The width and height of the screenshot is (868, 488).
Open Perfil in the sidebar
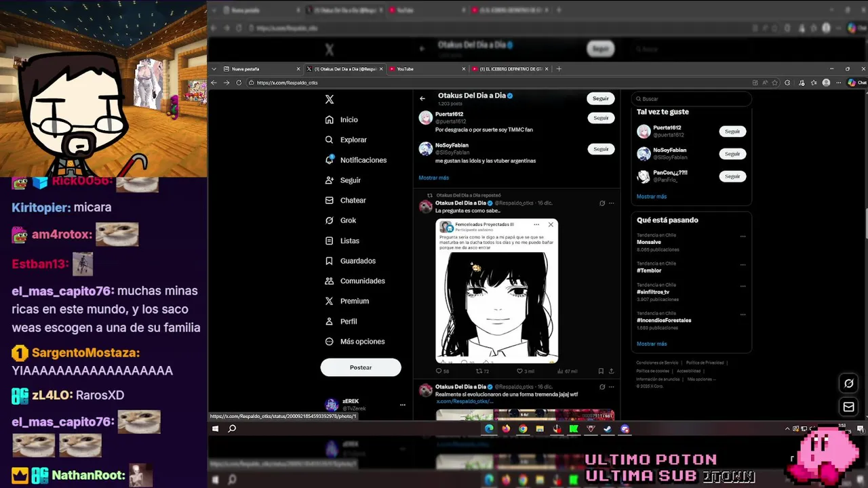coord(340,321)
